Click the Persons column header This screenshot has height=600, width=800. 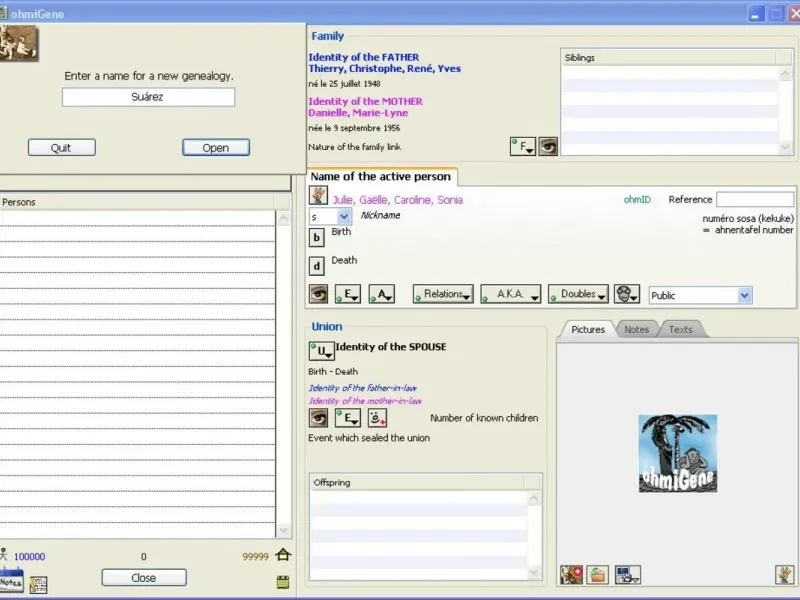(x=137, y=202)
